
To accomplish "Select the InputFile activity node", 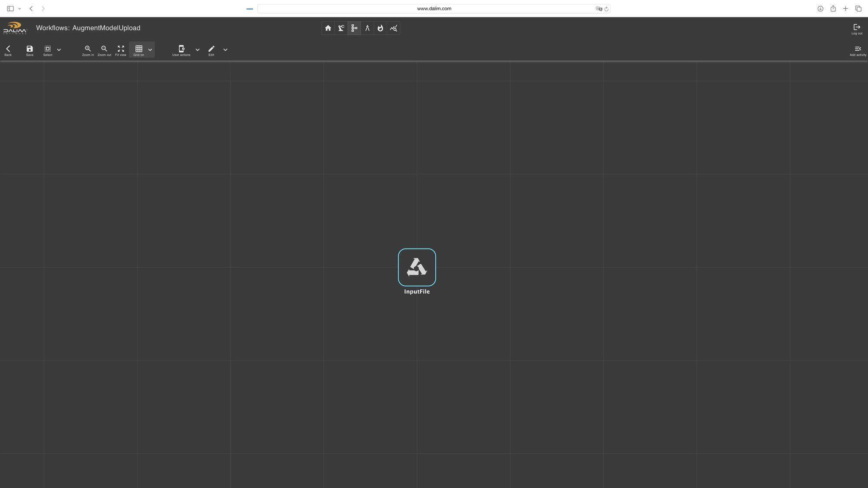I will (417, 267).
